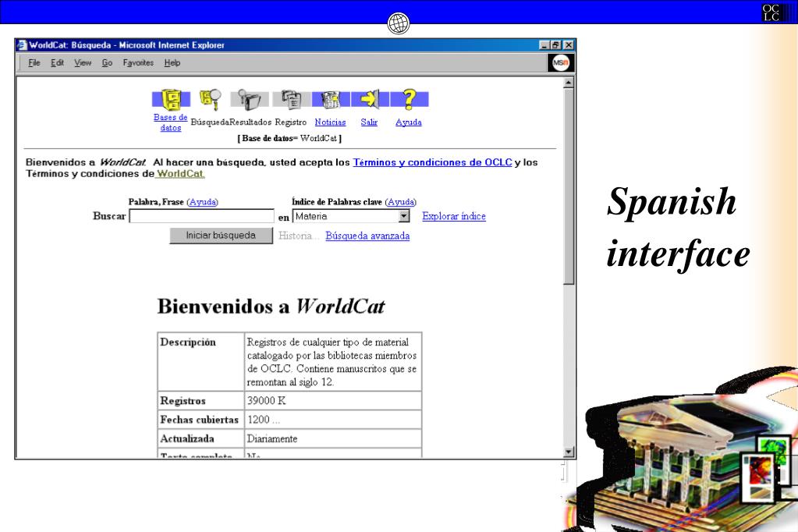Click Ayuda link beside Palabra, Frase
The height and width of the screenshot is (532, 798).
point(203,202)
